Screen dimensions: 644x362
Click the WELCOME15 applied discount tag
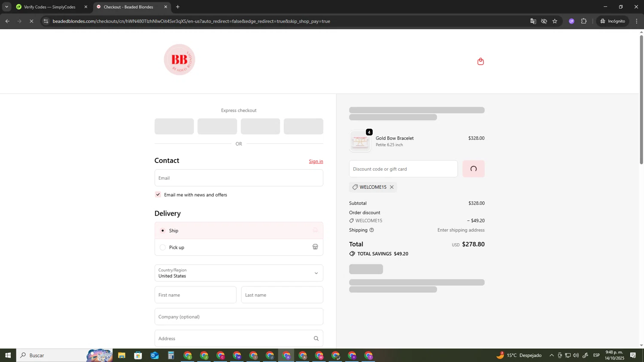373,187
